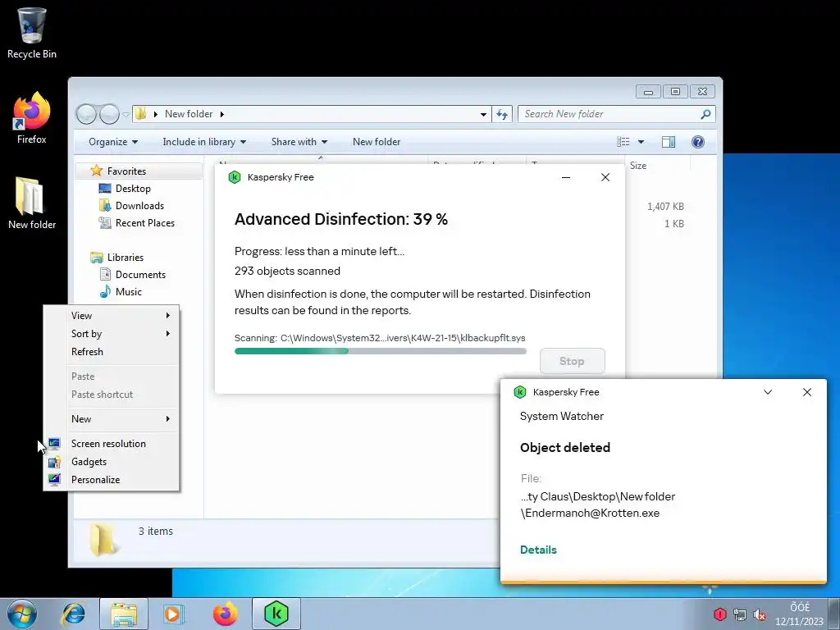
Task: Click the Stop disinfection button
Action: coord(572,361)
